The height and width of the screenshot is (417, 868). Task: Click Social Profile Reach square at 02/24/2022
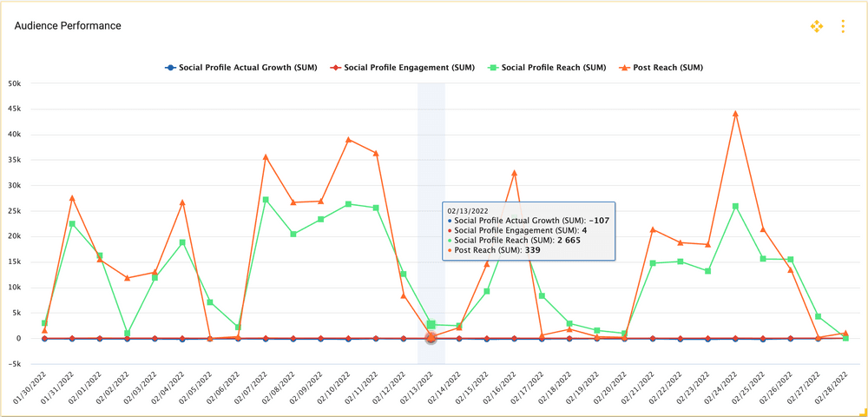point(735,207)
